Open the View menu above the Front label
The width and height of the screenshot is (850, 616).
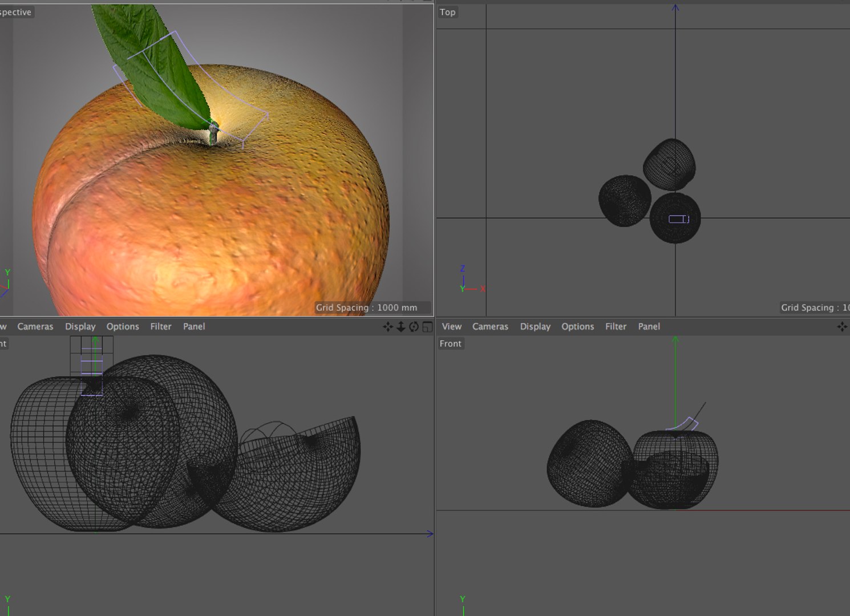click(x=452, y=326)
